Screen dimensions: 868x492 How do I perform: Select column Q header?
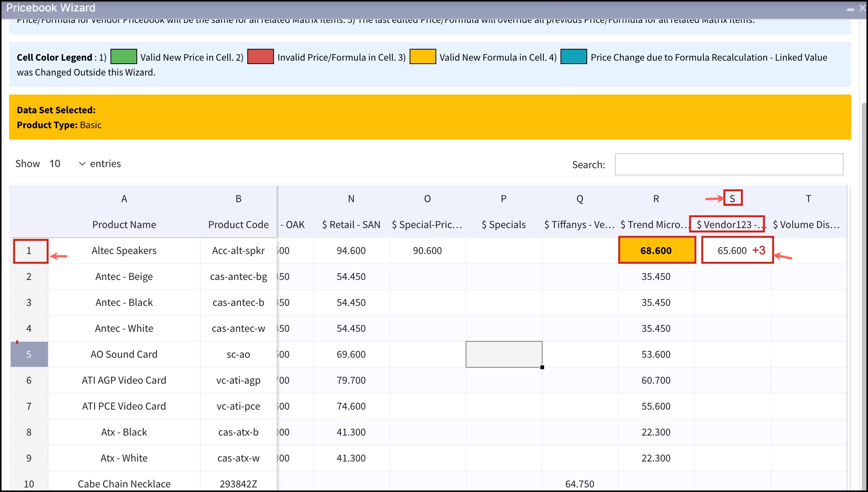[x=580, y=199]
